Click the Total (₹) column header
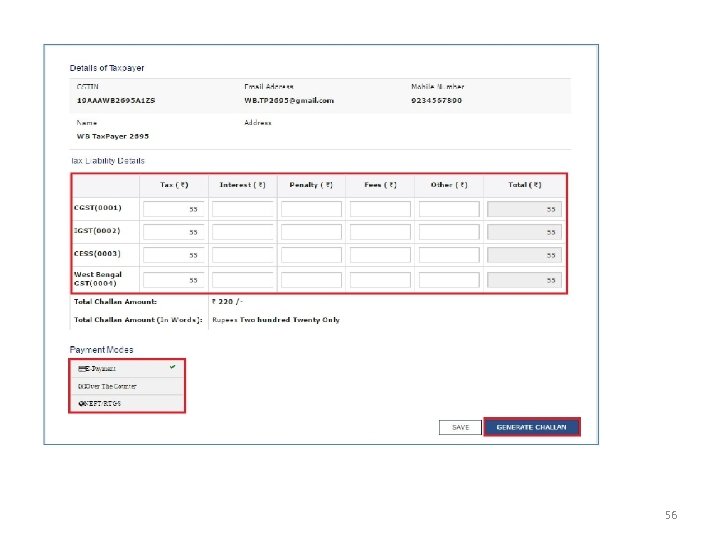 pyautogui.click(x=524, y=185)
